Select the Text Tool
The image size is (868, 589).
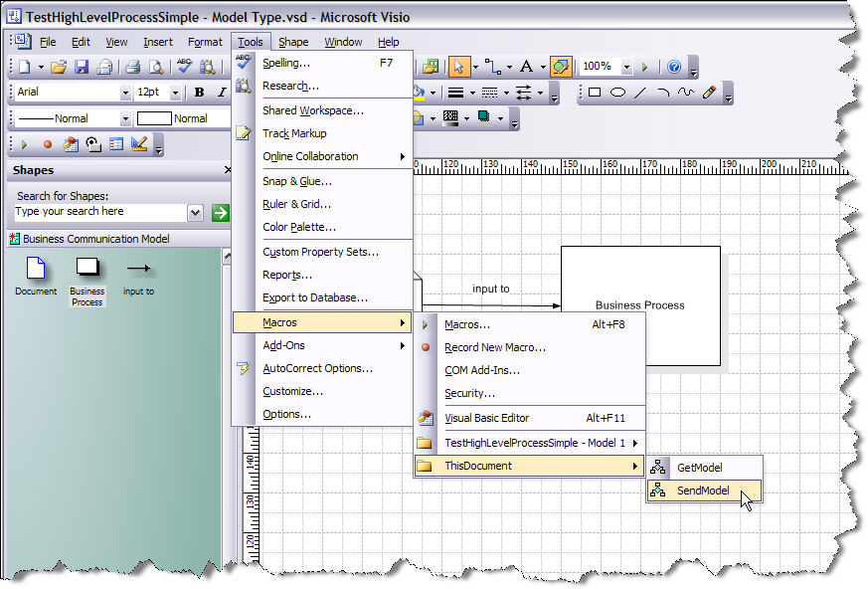pyautogui.click(x=526, y=67)
